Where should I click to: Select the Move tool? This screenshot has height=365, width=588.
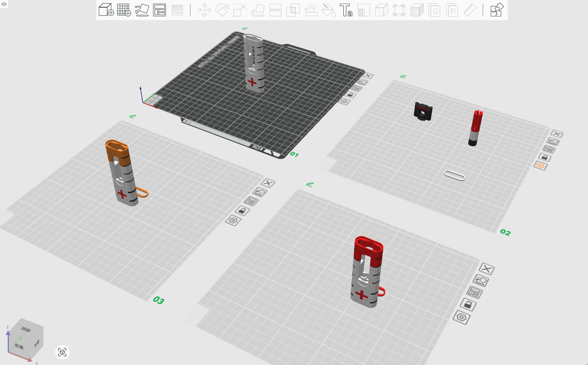204,10
